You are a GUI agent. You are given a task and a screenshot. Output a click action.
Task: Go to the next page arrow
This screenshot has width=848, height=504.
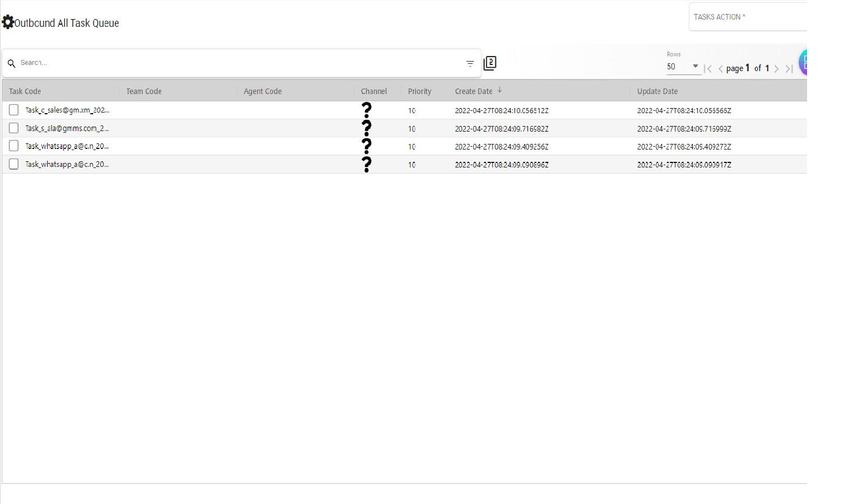(x=776, y=69)
